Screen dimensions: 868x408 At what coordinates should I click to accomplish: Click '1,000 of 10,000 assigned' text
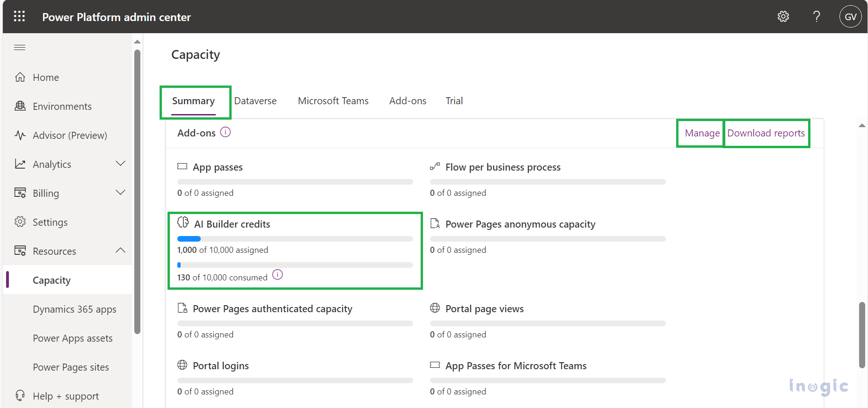click(x=223, y=250)
